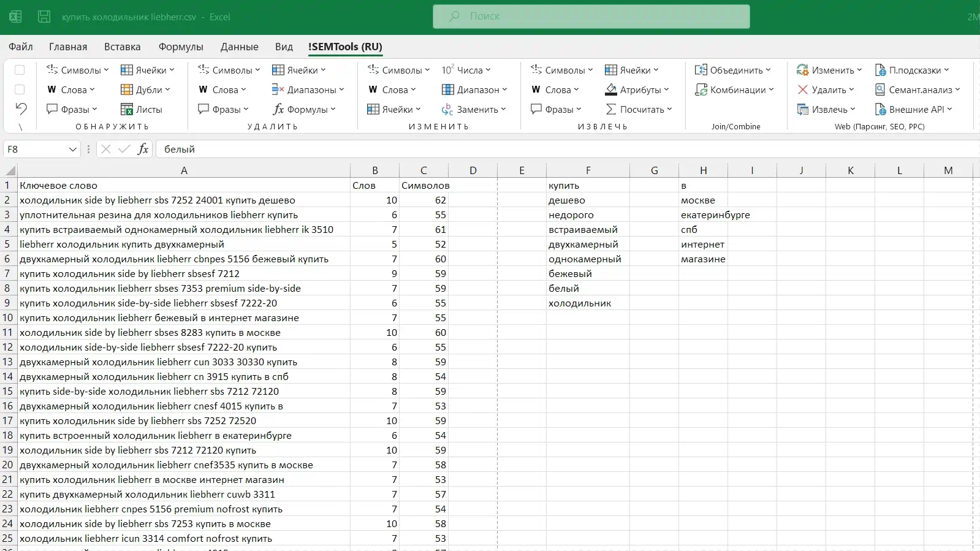Open Диапазон in the Изменить group
Image resolution: width=980 pixels, height=551 pixels.
pyautogui.click(x=475, y=89)
